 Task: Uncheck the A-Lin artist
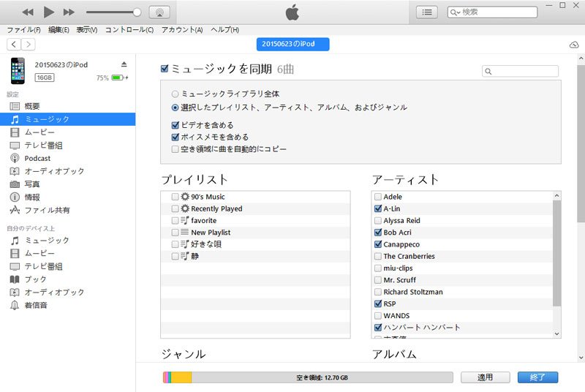point(378,208)
